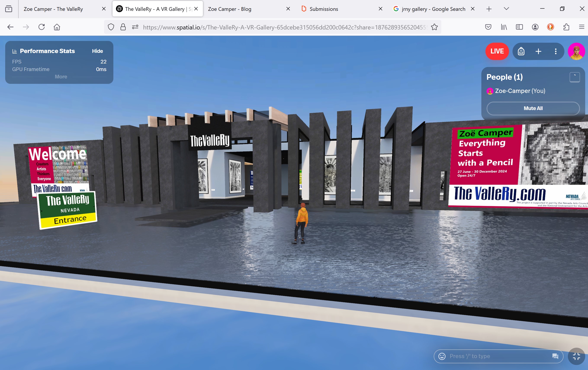The height and width of the screenshot is (370, 588).
Task: Click the Welcome billboard in the scene
Action: [x=59, y=169]
